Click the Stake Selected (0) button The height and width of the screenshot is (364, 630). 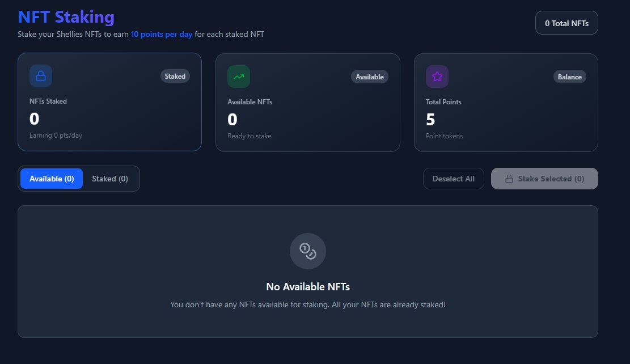(544, 179)
